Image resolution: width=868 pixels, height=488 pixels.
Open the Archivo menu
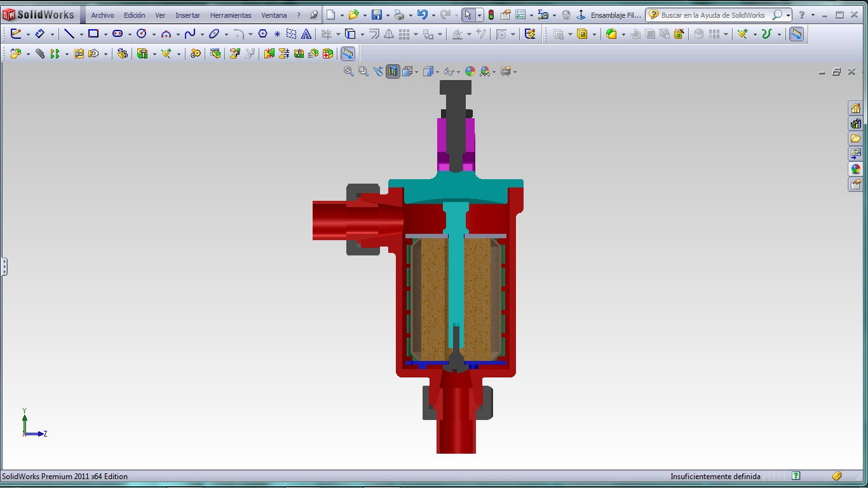click(x=102, y=15)
